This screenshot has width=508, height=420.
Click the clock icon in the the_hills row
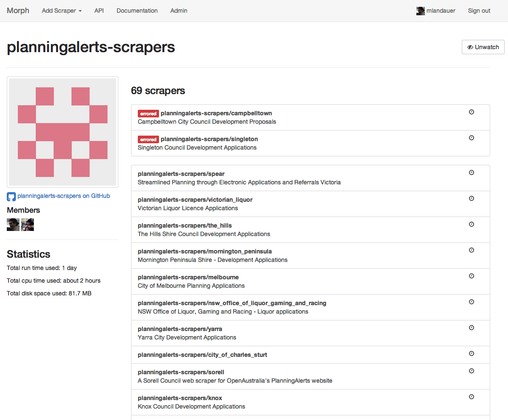472,225
